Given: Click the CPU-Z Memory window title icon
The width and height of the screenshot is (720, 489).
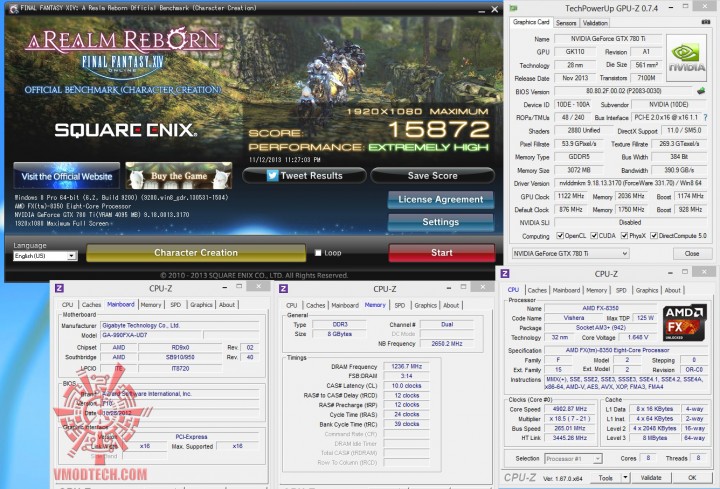Looking at the screenshot, I should [x=283, y=288].
